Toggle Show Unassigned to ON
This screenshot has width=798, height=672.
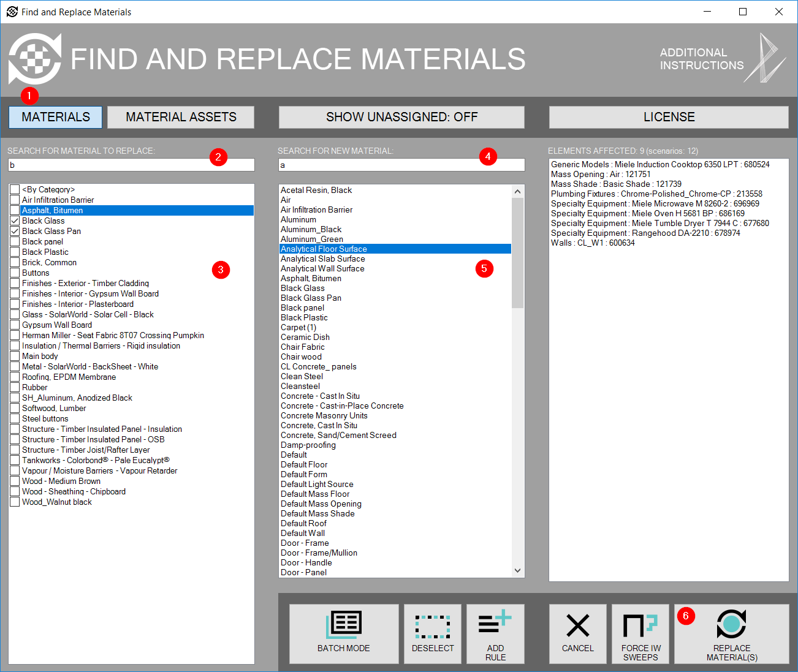[x=401, y=116]
